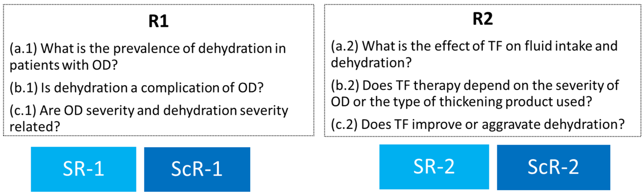Click the R2 heading
Image resolution: width=644 pixels, height=195 pixels.
[x=482, y=19]
